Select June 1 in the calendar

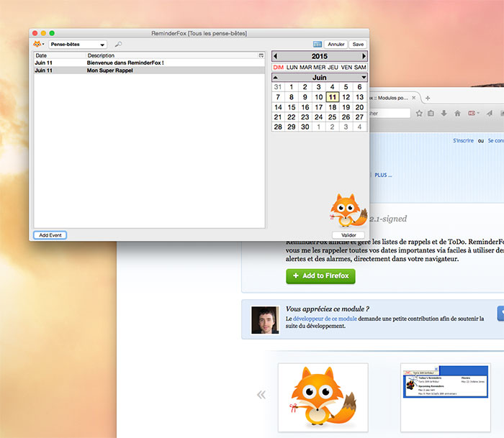[x=291, y=87]
